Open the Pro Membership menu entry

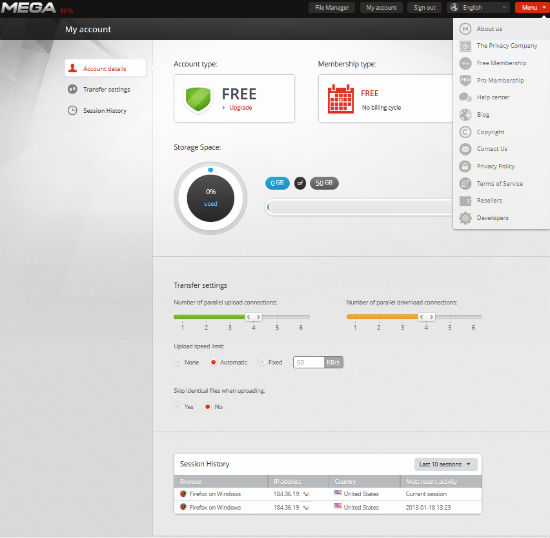500,80
